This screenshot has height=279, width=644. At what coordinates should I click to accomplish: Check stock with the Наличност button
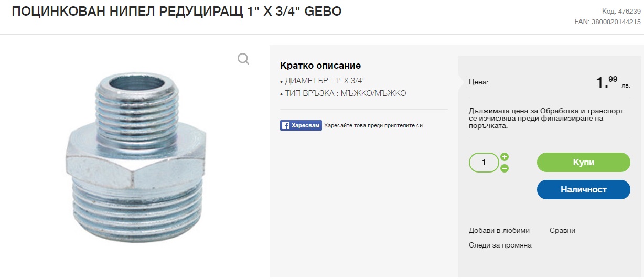pos(584,189)
